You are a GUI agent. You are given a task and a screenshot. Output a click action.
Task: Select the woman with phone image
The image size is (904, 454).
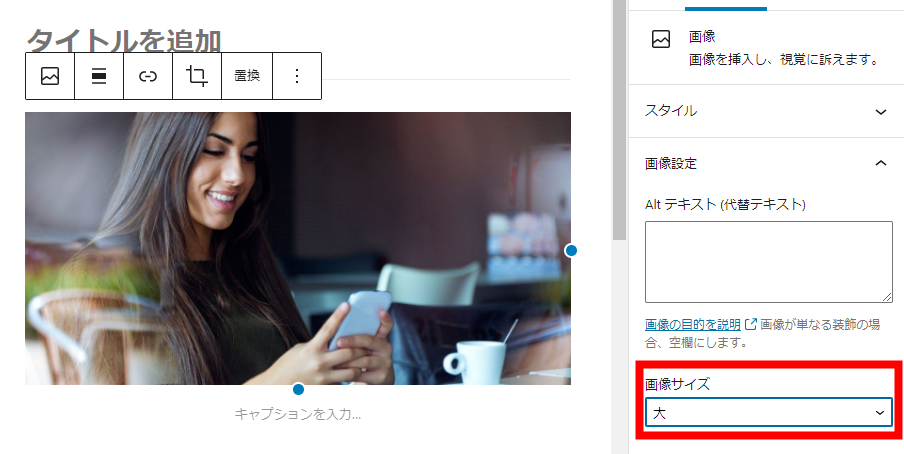click(x=298, y=248)
